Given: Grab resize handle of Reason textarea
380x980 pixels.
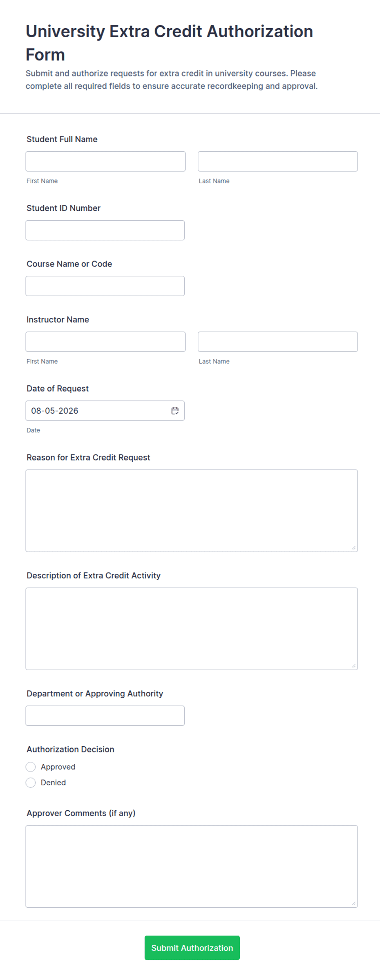Looking at the screenshot, I should [x=353, y=548].
